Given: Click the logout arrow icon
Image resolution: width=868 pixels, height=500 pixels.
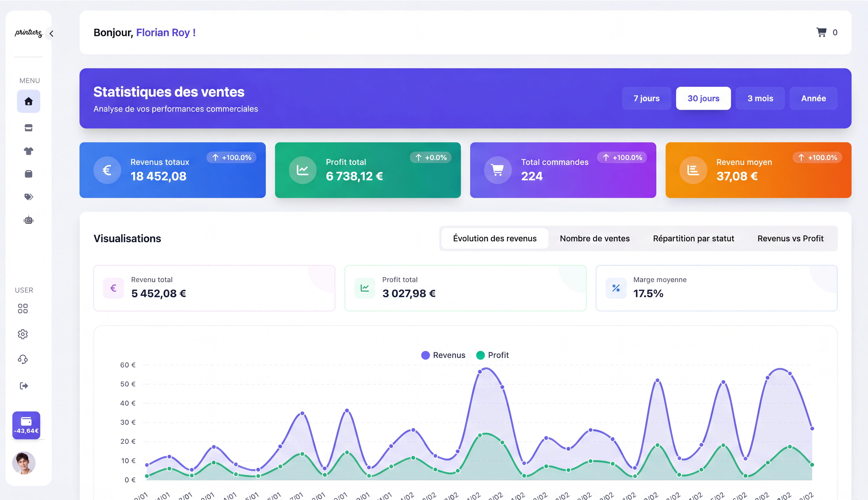Looking at the screenshot, I should coord(24,386).
